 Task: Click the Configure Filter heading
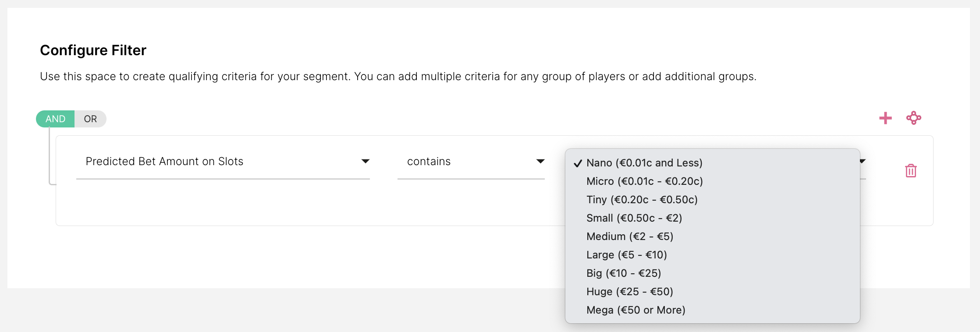point(93,50)
